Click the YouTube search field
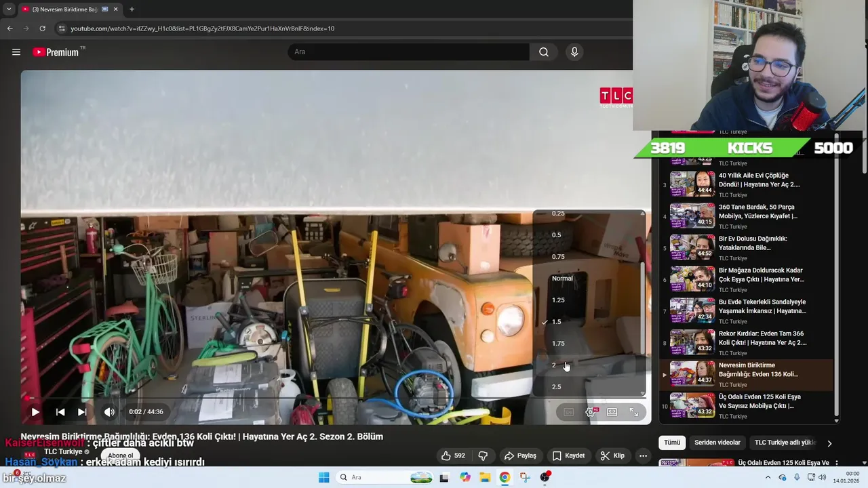This screenshot has height=488, width=868. [409, 52]
